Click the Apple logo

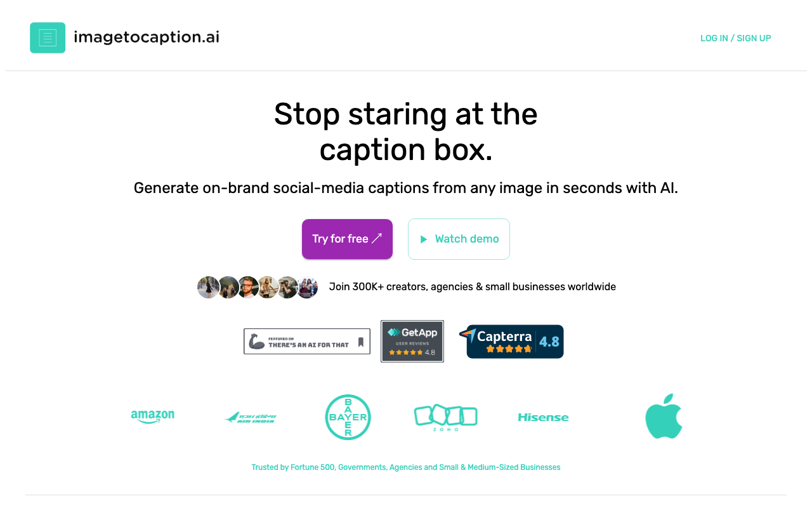pyautogui.click(x=664, y=417)
